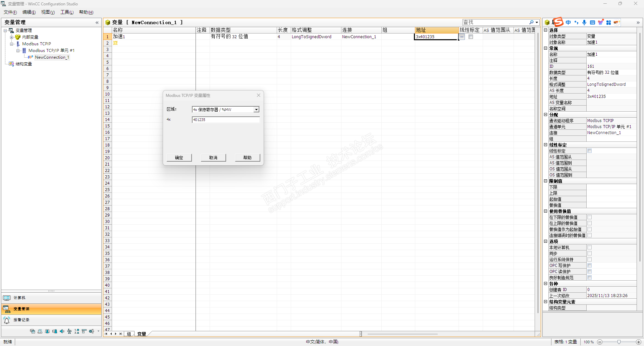Click the zoom slider handle in status bar
Image resolution: width=644 pixels, height=346 pixels.
pos(619,342)
